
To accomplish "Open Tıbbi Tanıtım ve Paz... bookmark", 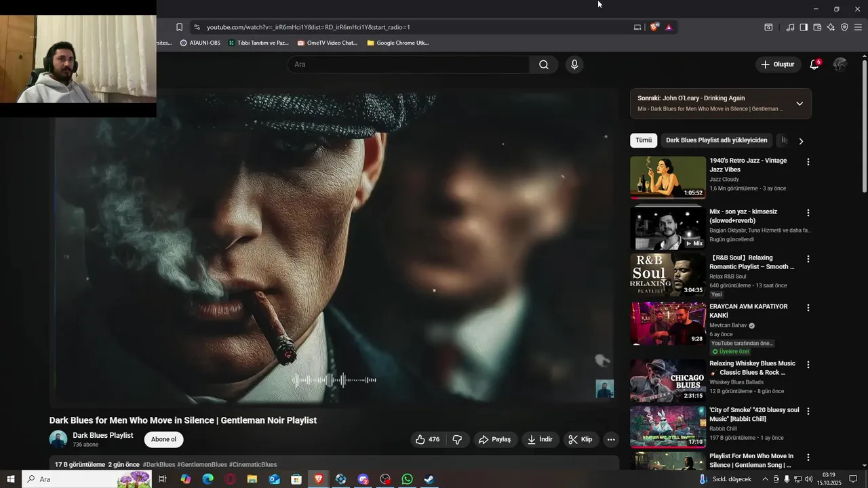I will (x=258, y=43).
